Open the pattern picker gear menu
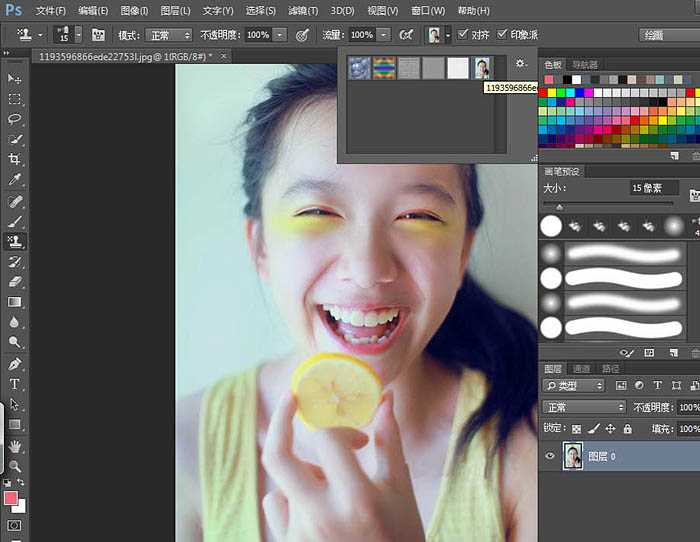This screenshot has width=700, height=542. [x=521, y=64]
